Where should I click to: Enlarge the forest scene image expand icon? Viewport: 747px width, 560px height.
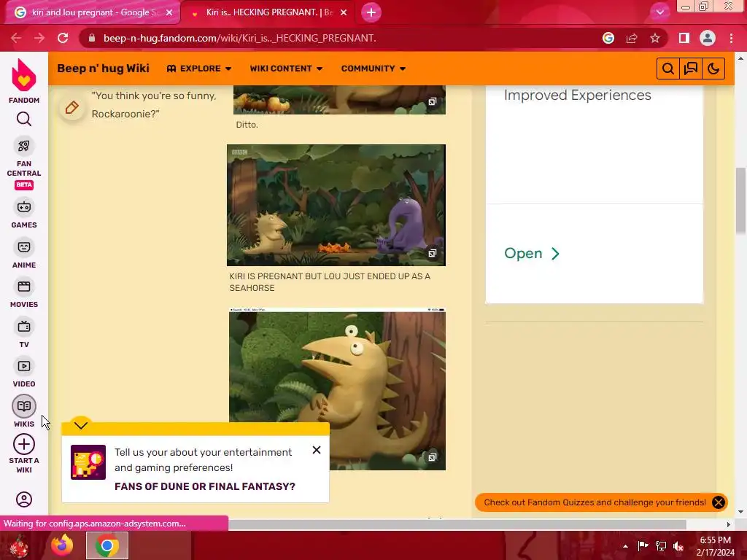[432, 253]
